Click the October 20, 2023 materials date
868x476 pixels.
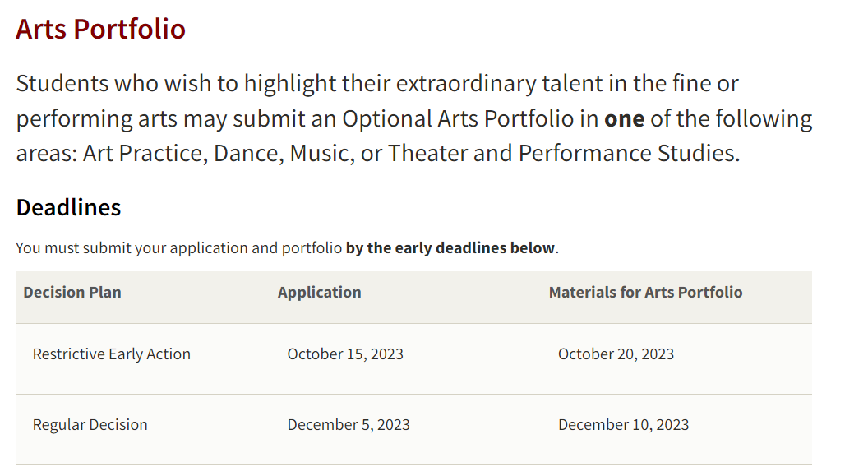(x=616, y=354)
